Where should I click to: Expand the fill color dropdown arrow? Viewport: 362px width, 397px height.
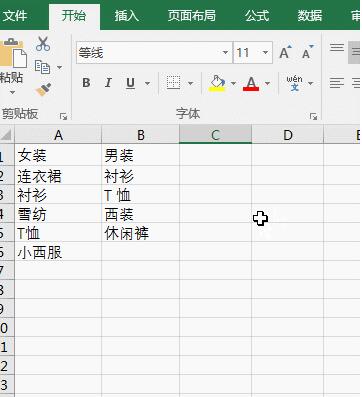point(233,83)
